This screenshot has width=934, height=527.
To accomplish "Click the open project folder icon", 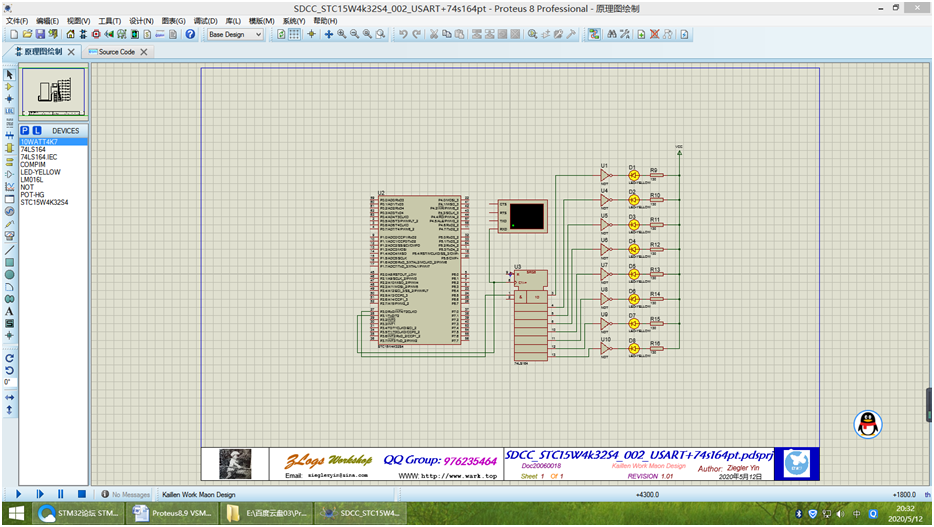I will [x=27, y=34].
